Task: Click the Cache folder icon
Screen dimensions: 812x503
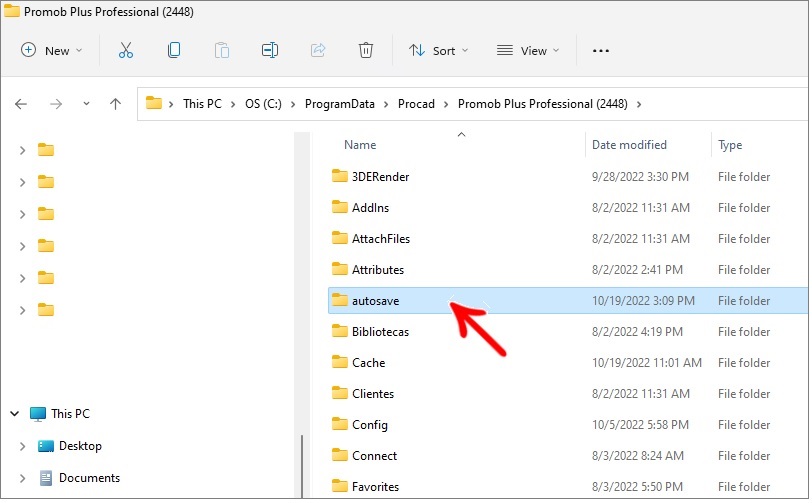Action: (x=340, y=362)
